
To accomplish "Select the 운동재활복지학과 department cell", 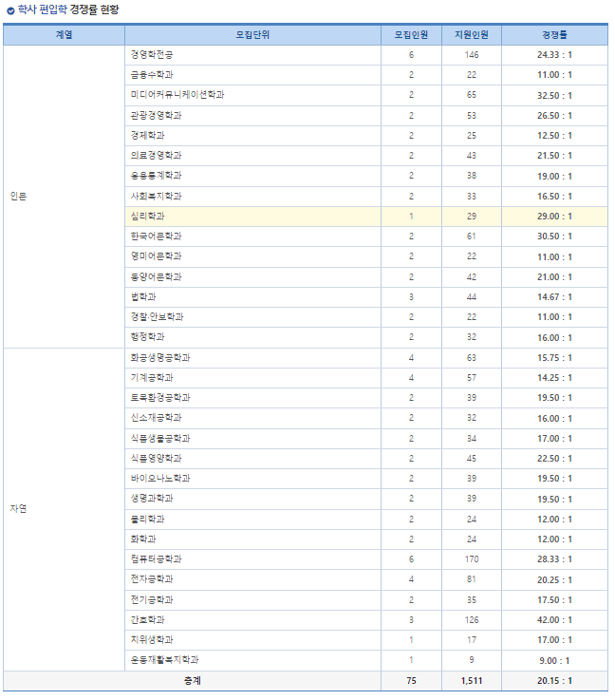I will coord(164,659).
